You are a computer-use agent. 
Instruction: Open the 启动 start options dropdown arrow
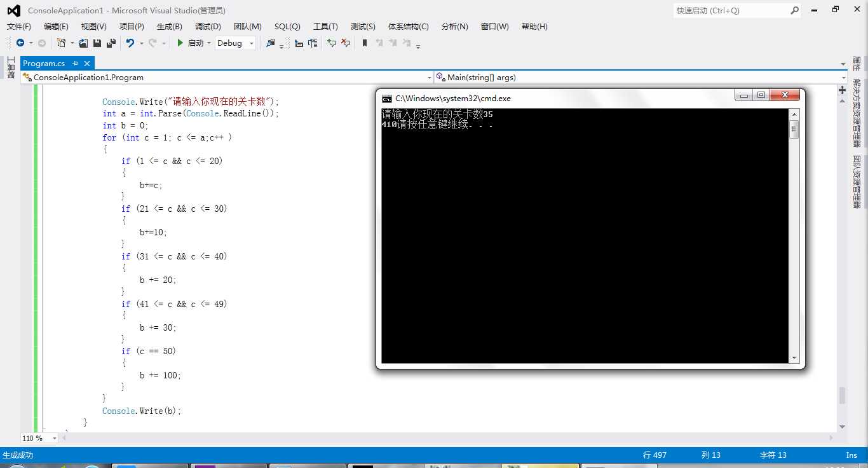pyautogui.click(x=209, y=43)
